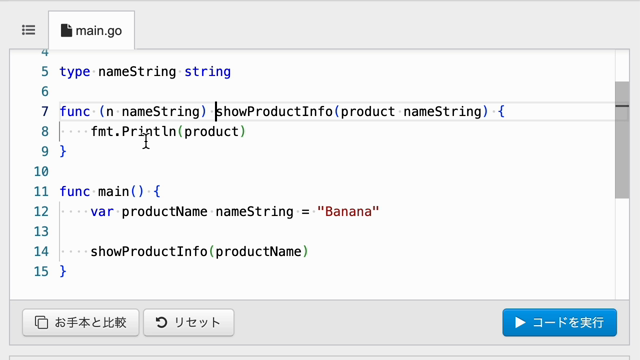Image resolution: width=640 pixels, height=360 pixels.
Task: Place cursor on "Banana" string literal
Action: point(348,211)
